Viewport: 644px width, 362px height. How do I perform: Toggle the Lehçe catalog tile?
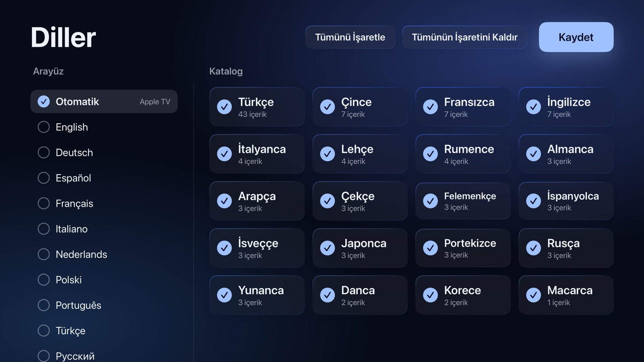[360, 154]
